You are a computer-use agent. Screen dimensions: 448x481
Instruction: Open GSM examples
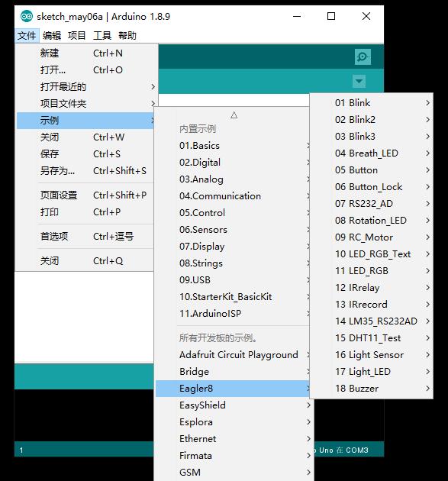pos(233,473)
